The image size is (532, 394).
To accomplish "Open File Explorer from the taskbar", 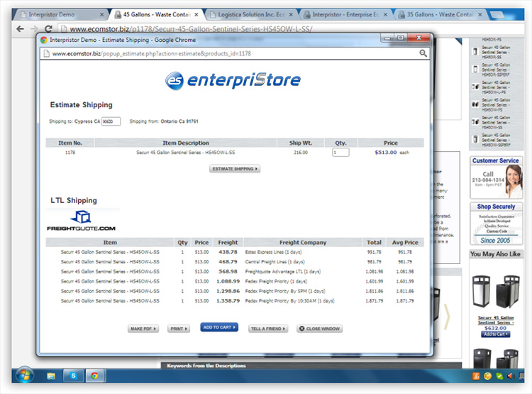I will [x=51, y=376].
